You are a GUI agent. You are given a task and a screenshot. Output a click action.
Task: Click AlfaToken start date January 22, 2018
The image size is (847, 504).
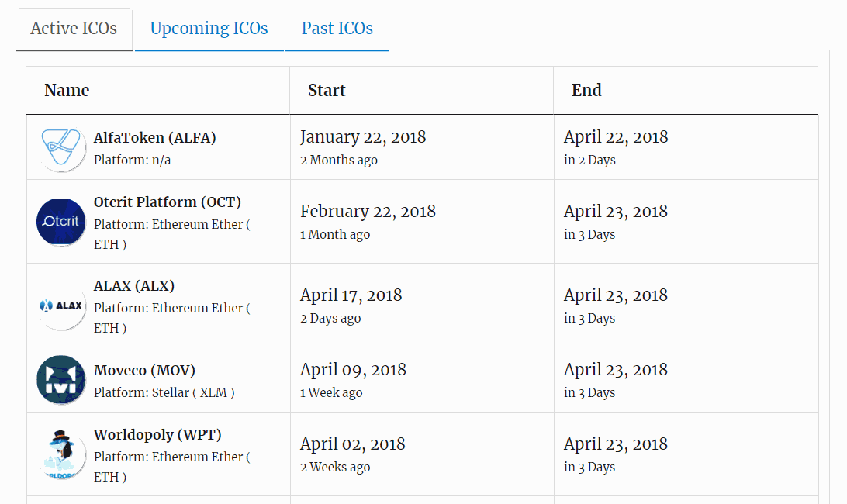[362, 137]
